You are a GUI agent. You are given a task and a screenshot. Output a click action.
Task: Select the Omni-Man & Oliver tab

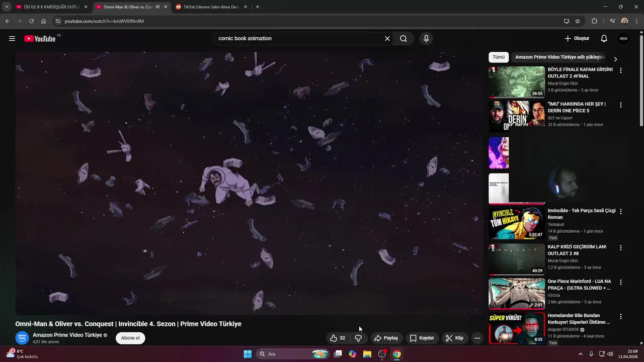point(132,7)
